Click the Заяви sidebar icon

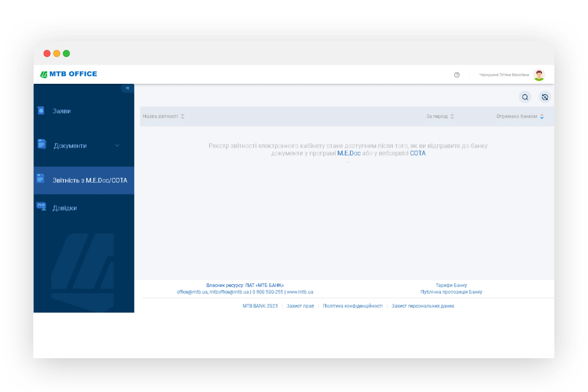(41, 111)
